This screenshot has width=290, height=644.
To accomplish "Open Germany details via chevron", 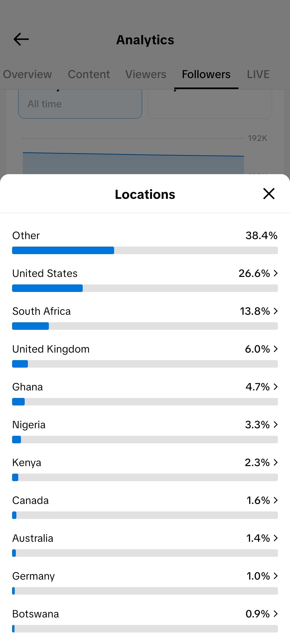I will click(x=275, y=576).
